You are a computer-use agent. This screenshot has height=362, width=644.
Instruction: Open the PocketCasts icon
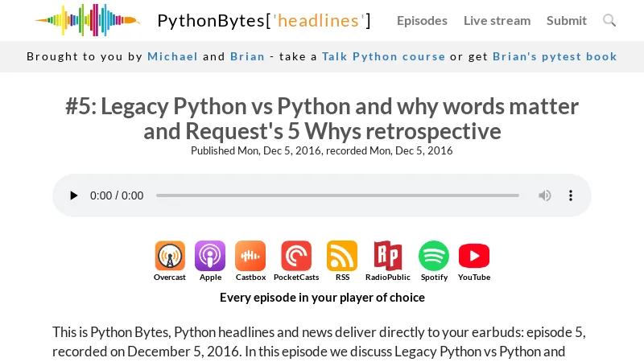tap(296, 257)
